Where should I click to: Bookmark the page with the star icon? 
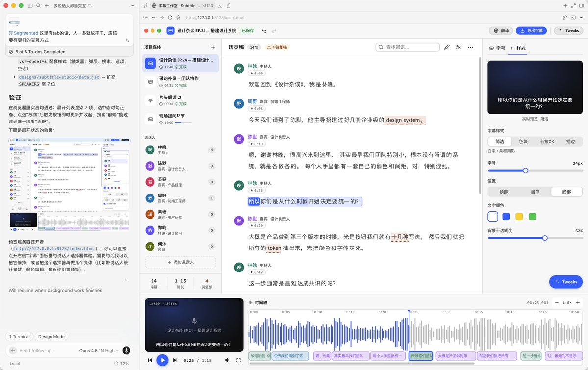point(178,18)
